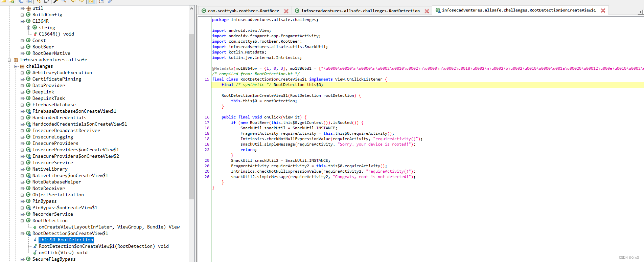Close the RootDetection$onCreateView$1 tab
The height and width of the screenshot is (262, 644).
coord(603,10)
